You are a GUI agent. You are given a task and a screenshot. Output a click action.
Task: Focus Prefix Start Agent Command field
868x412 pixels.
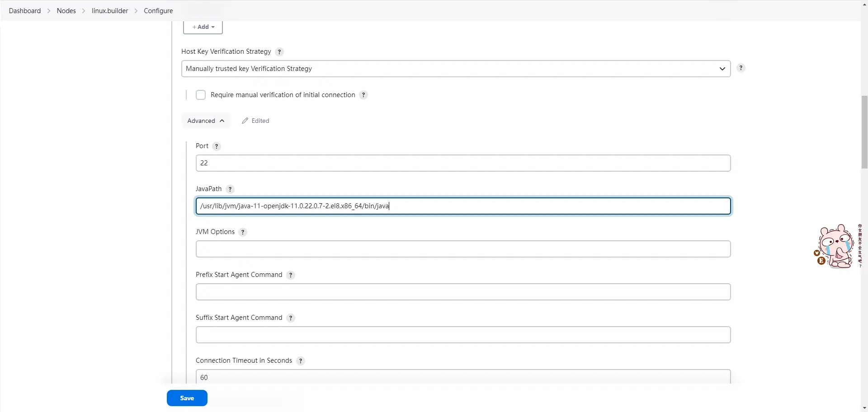click(x=463, y=292)
